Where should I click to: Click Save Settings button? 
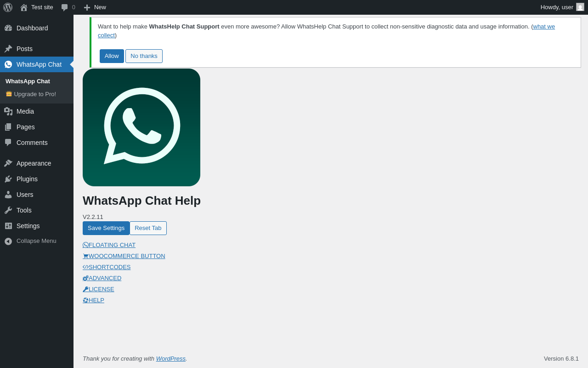[106, 228]
